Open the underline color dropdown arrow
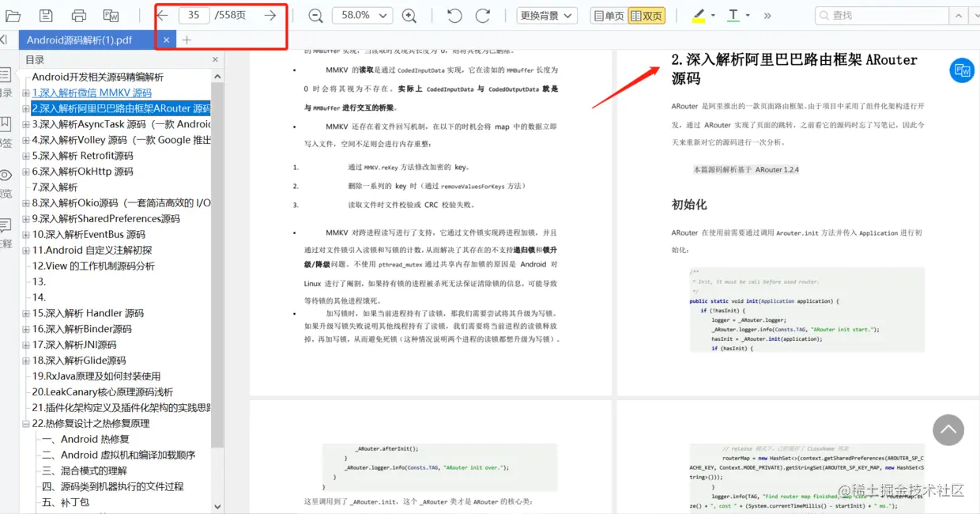 748,15
